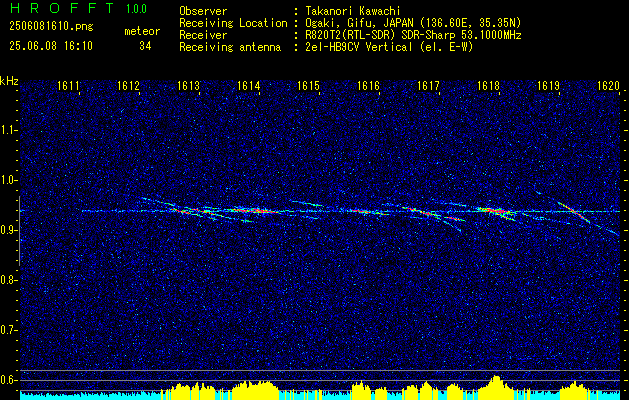Click the date stamp 25.06.08 16:10
629x400 pixels.
pyautogui.click(x=51, y=46)
